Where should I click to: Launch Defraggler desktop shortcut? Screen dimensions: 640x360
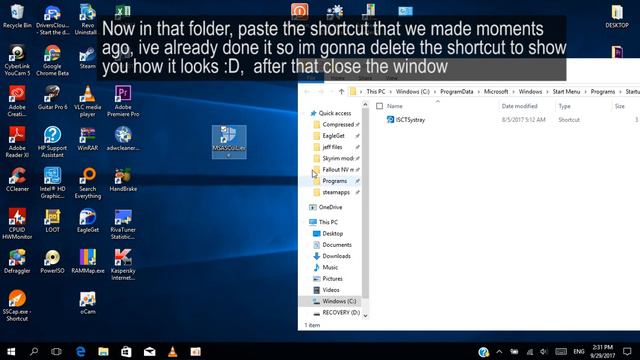pyautogui.click(x=17, y=261)
